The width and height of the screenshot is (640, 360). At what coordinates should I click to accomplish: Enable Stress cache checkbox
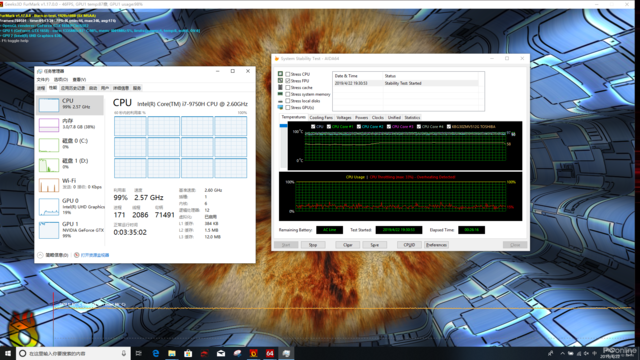[x=288, y=88]
